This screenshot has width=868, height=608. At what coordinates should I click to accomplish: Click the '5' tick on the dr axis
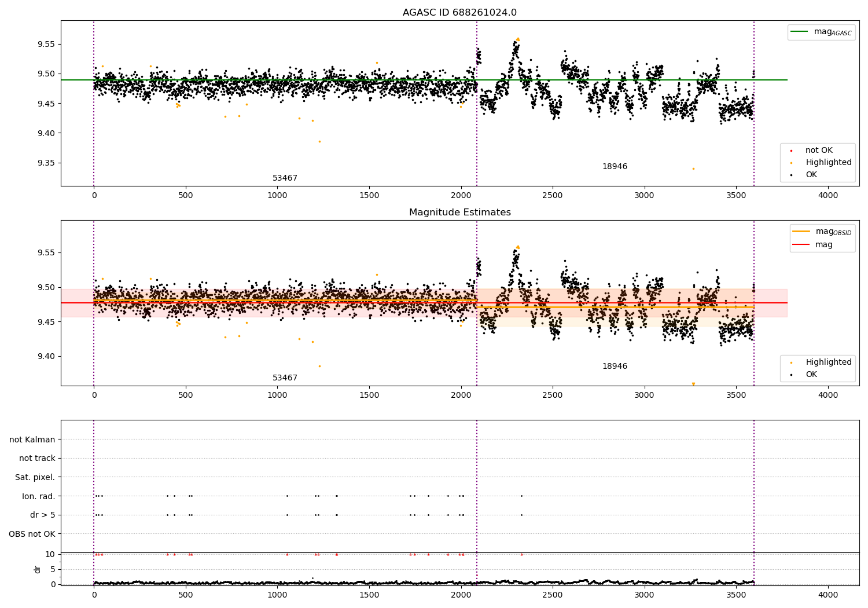pos(53,569)
